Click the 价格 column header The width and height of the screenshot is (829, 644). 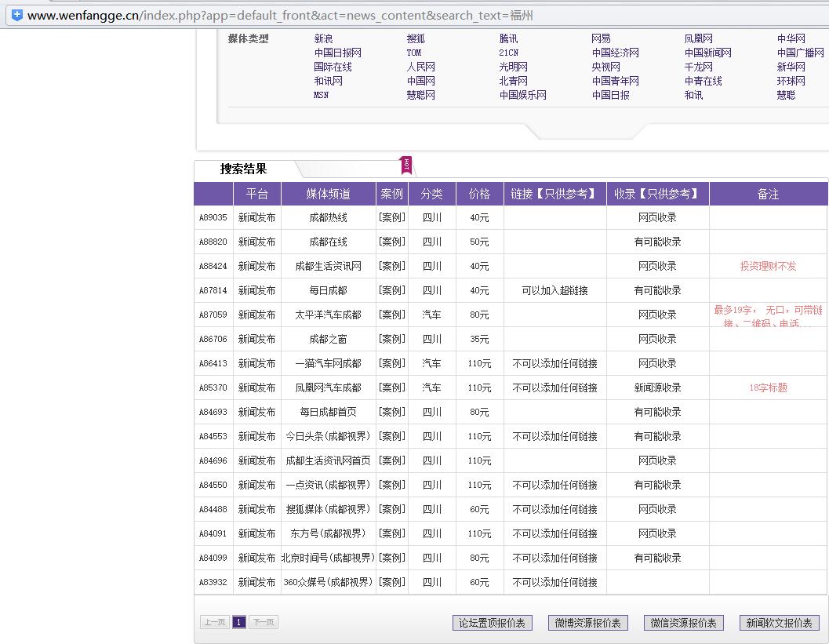point(479,194)
